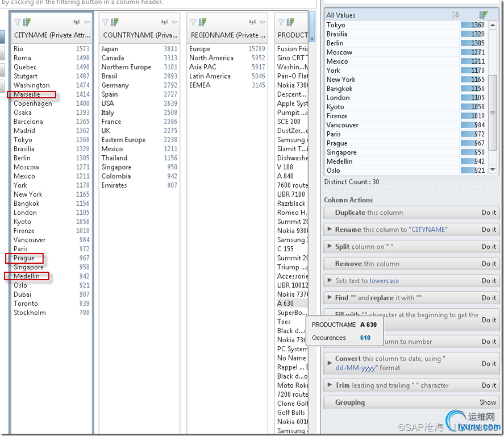Expand the Convert column to date action

330,363
